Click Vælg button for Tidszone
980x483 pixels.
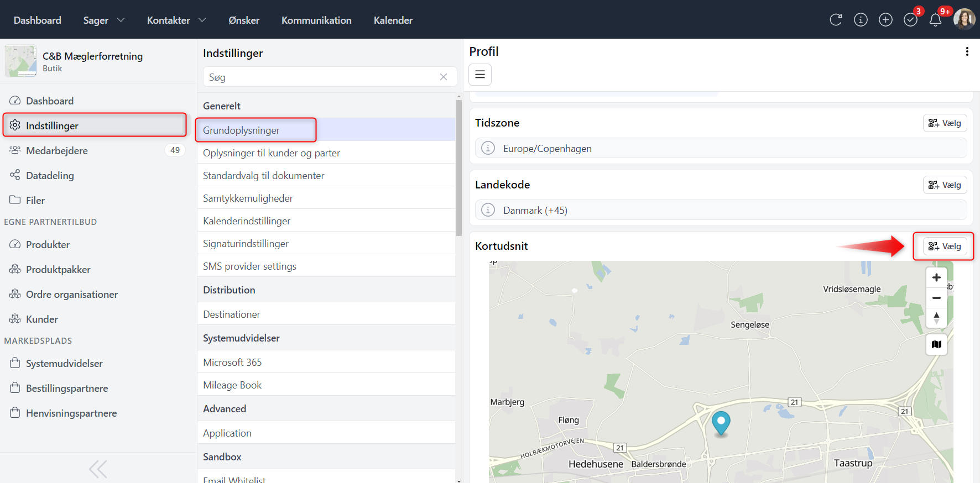(x=945, y=123)
